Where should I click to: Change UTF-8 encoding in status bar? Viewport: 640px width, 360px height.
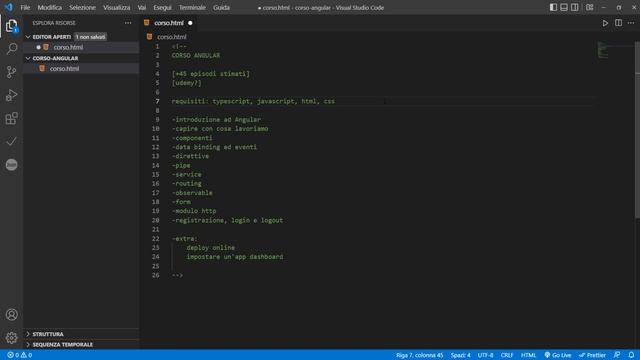[x=485, y=355]
